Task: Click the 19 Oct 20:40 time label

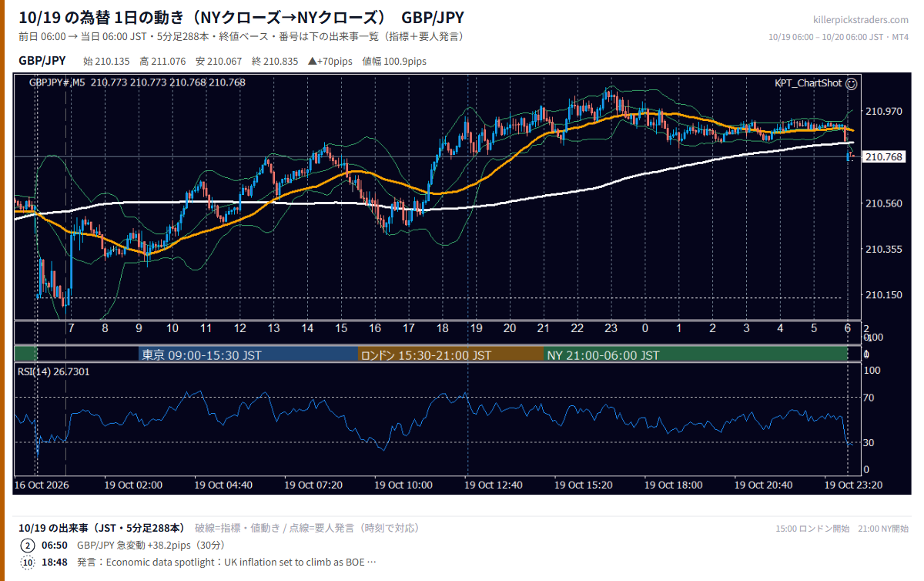Action: click(x=763, y=485)
